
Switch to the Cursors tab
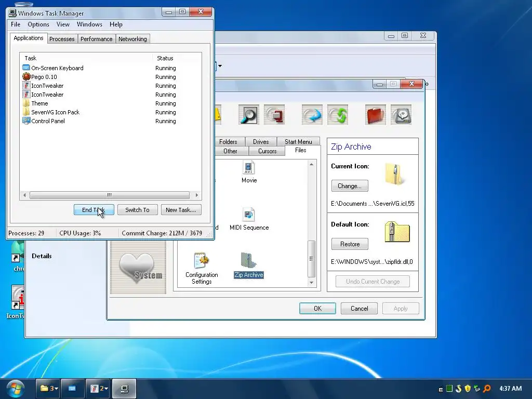click(x=268, y=151)
